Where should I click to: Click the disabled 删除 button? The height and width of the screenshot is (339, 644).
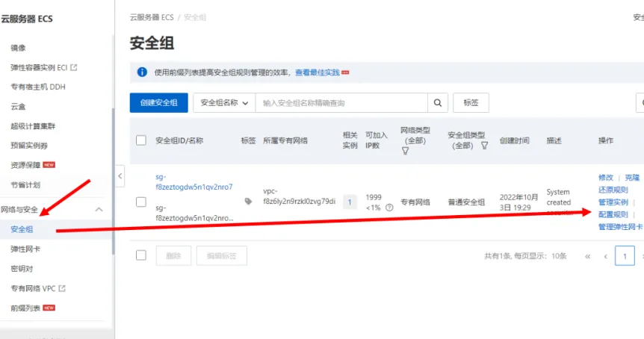coord(174,255)
